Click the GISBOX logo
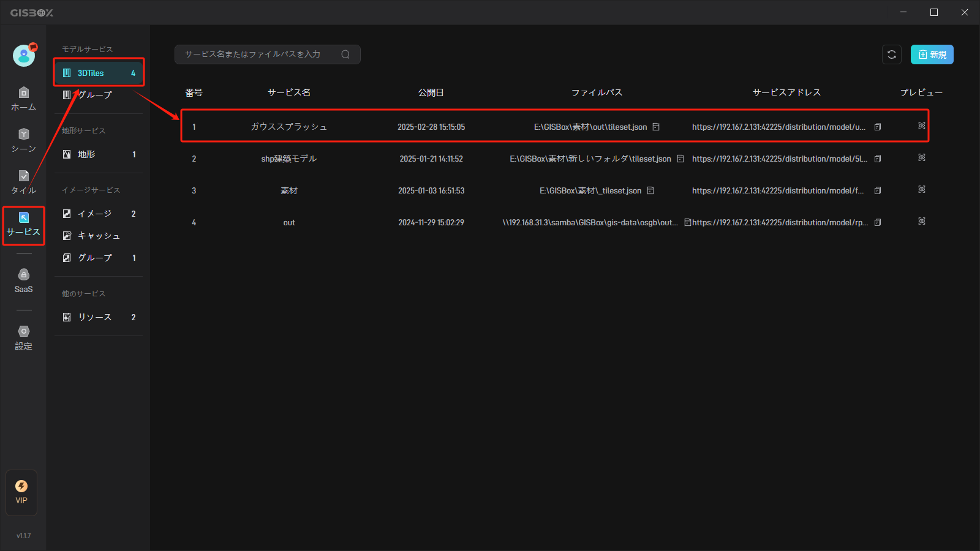The width and height of the screenshot is (980, 551). pos(32,12)
